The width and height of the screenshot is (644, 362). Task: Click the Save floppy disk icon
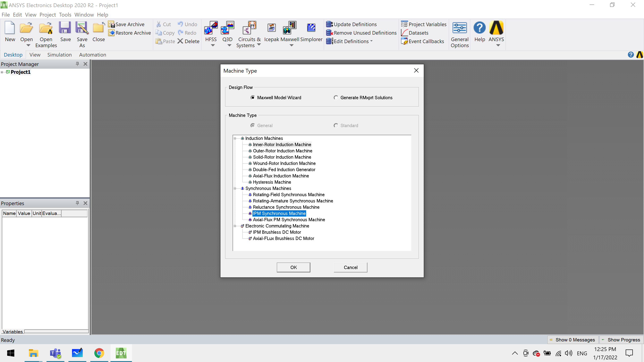coord(65,28)
